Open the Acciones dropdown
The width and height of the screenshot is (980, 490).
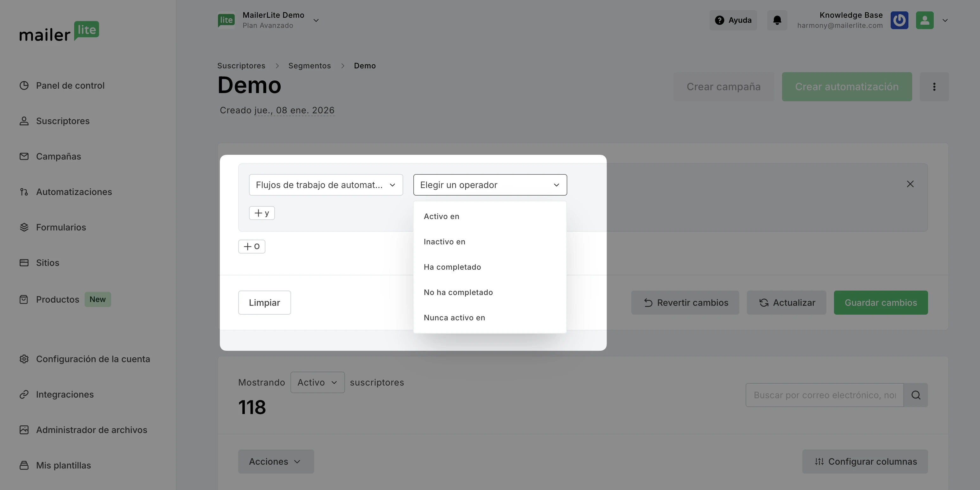pos(276,462)
